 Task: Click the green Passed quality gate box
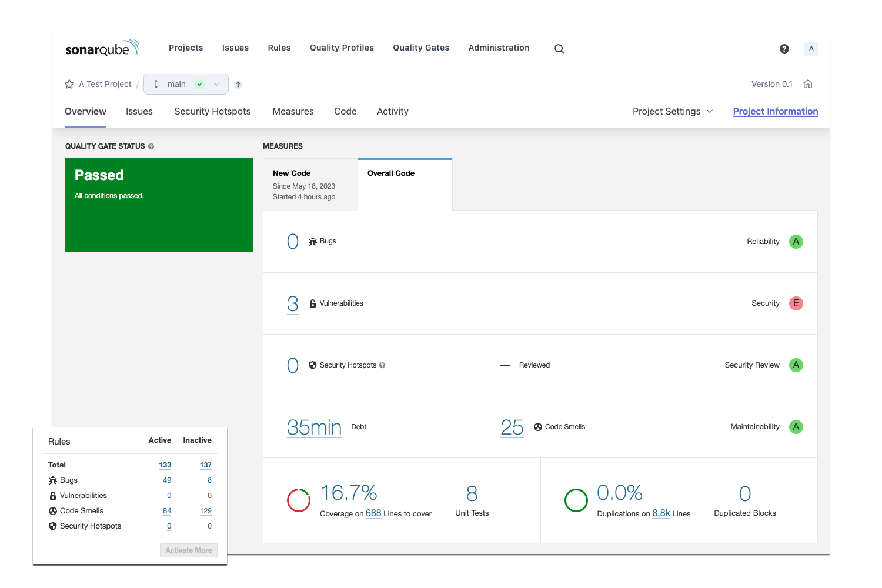click(x=159, y=205)
